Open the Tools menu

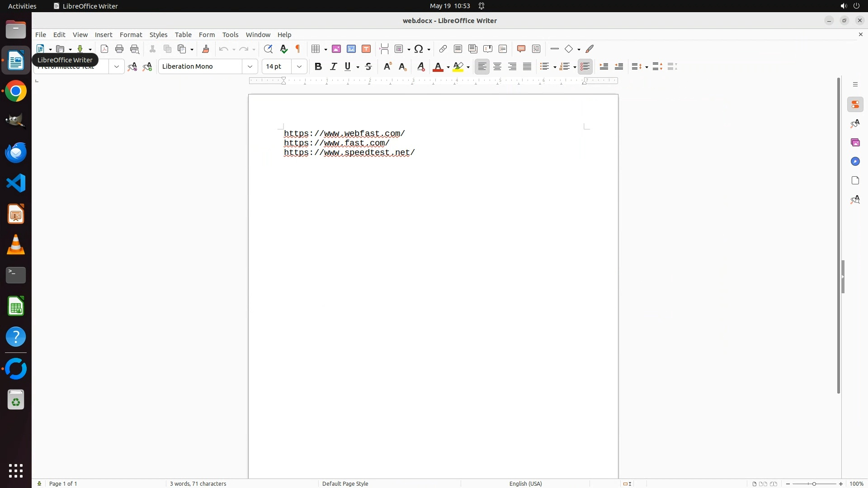[230, 35]
